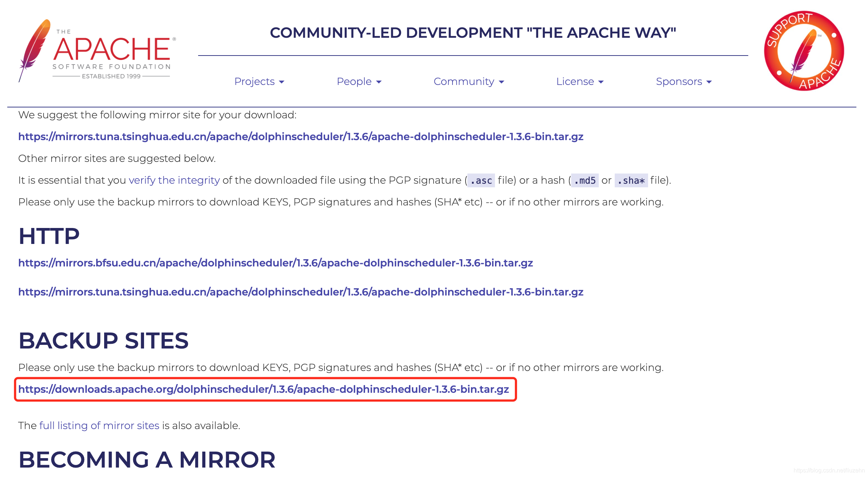The width and height of the screenshot is (868, 477).
Task: Click the mirrors.bfsu.edu.cn download link
Action: (x=275, y=263)
